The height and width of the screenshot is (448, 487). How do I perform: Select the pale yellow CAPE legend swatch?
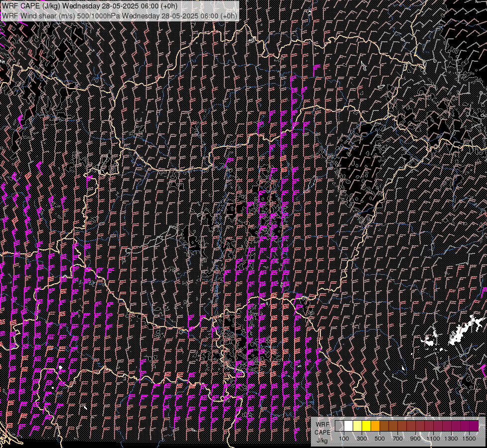coord(358,426)
